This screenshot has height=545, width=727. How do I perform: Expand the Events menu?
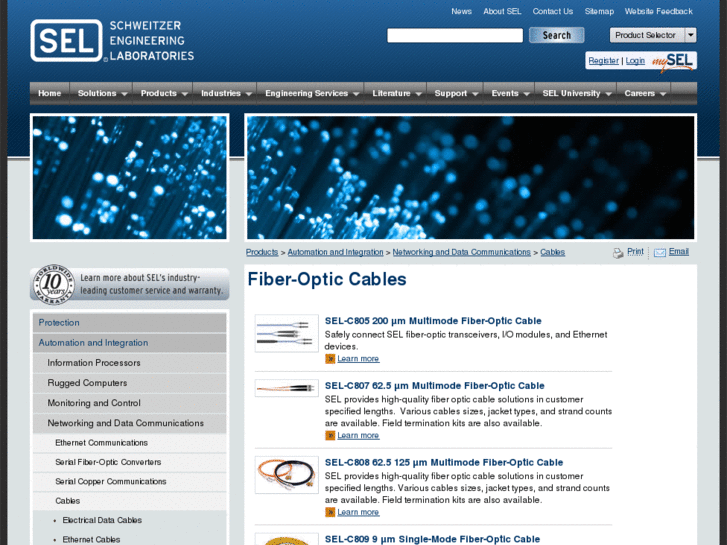pos(509,93)
